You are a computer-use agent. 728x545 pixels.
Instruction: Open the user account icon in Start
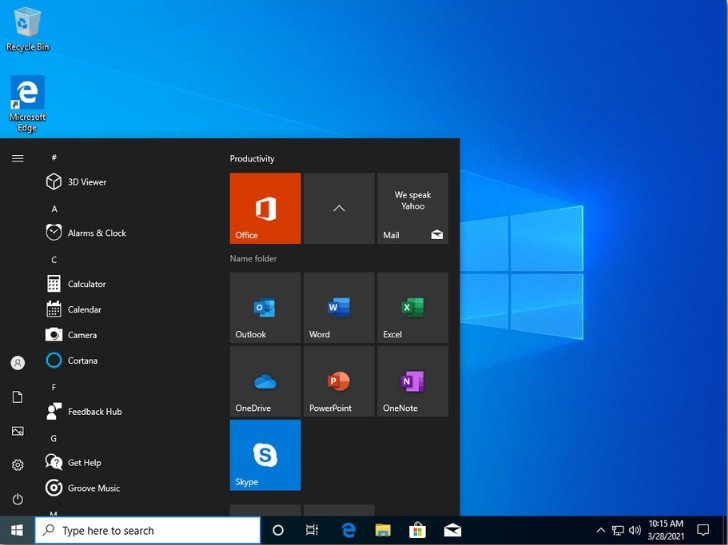18,363
